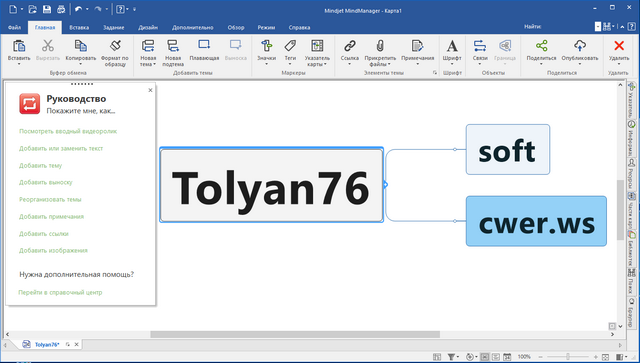
Task: Undo the last action with the Undo arrow
Action: 78,9
